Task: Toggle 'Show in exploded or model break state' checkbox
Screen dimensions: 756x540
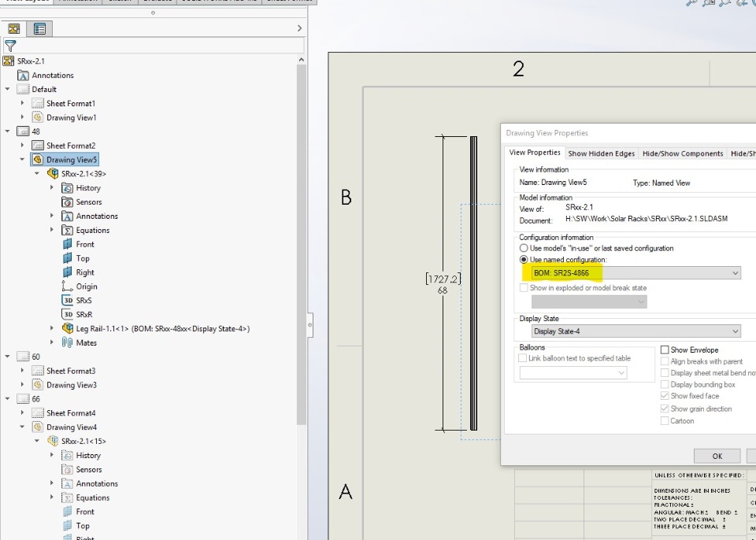Action: pyautogui.click(x=524, y=288)
